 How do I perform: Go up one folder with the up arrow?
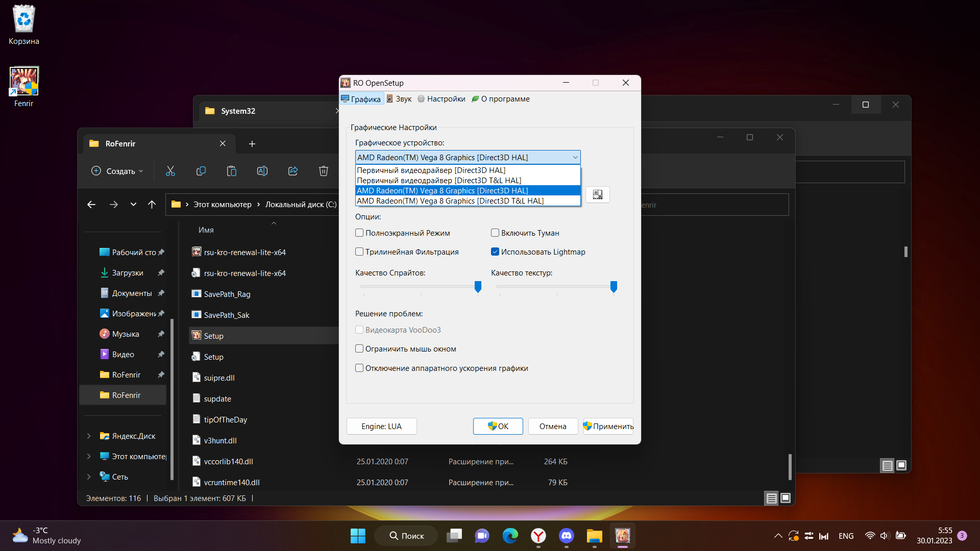pos(152,205)
